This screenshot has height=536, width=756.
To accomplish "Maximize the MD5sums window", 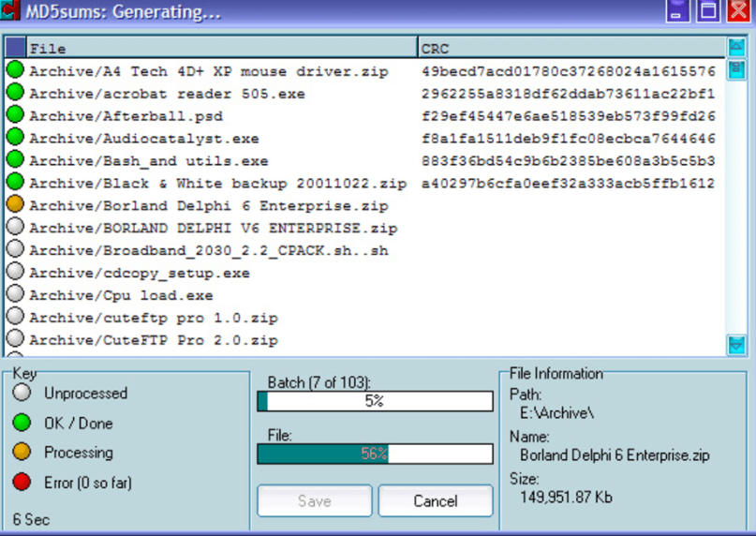I will click(x=707, y=12).
